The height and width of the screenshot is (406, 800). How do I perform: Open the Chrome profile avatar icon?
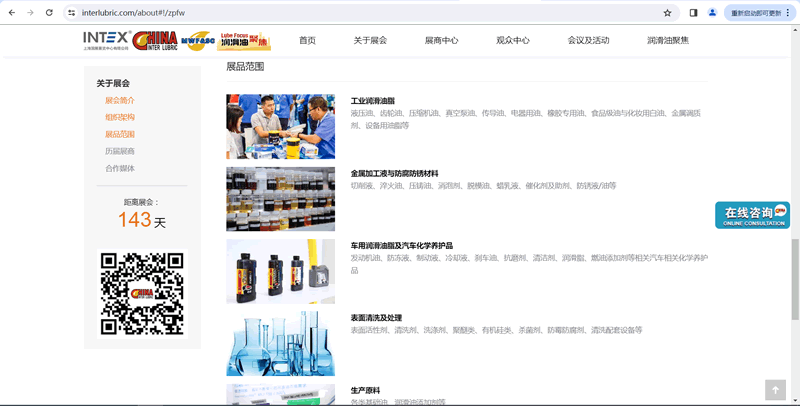click(712, 13)
